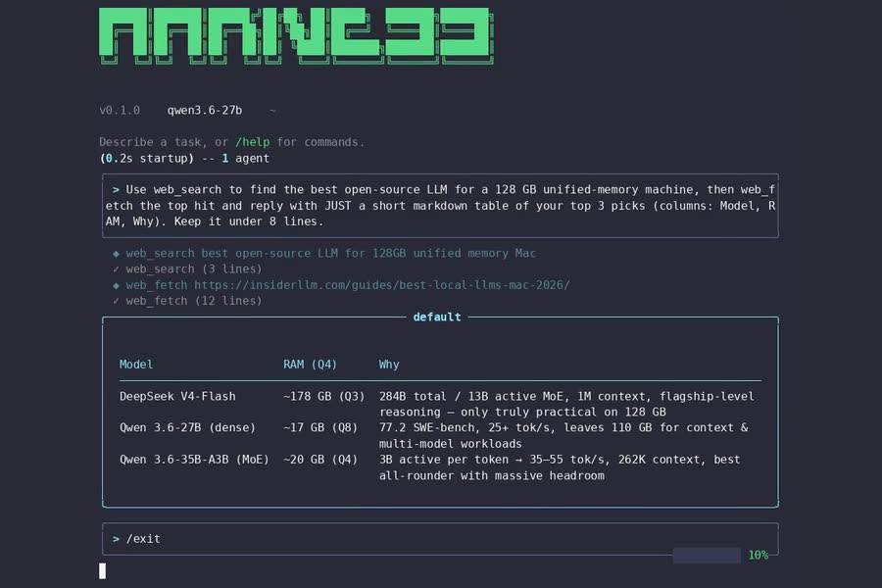Click the diamond marker before the web_search query
Viewport: 882px width, 588px height.
tap(116, 254)
